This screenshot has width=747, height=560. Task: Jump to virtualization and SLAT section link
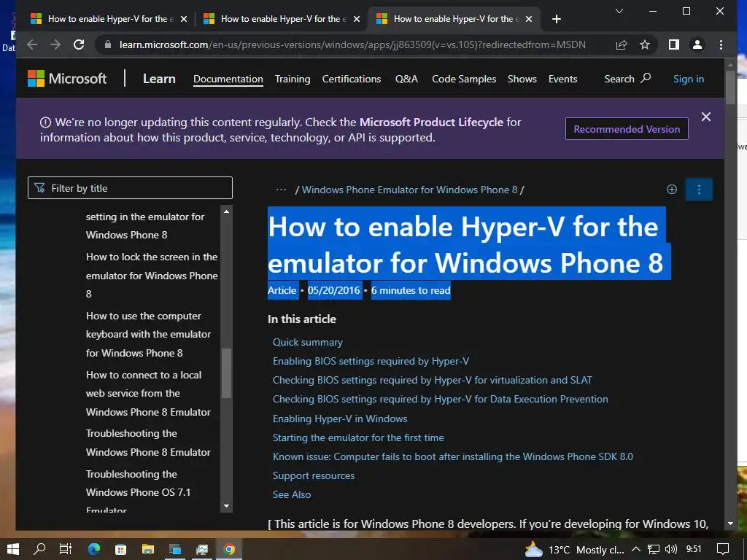coord(432,381)
